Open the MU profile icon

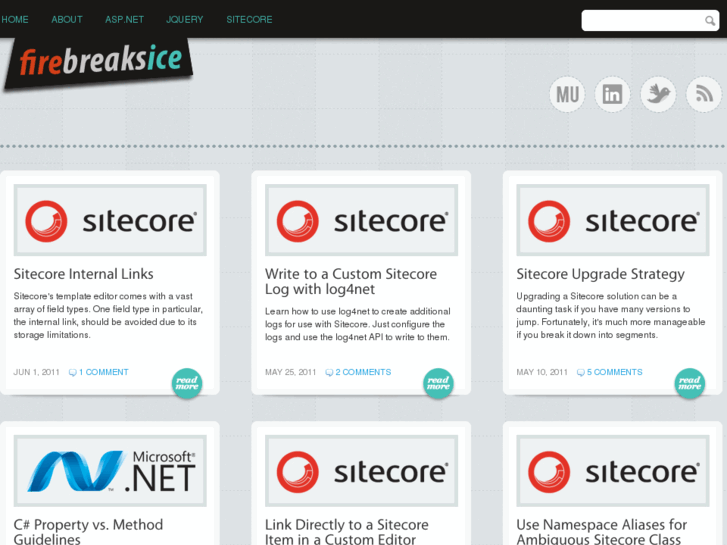point(568,95)
